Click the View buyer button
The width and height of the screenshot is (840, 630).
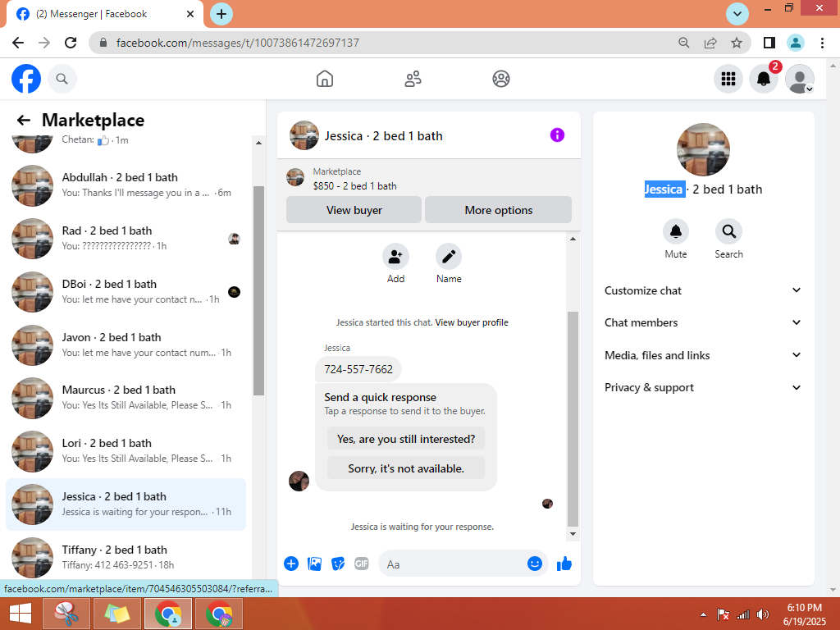(x=354, y=210)
